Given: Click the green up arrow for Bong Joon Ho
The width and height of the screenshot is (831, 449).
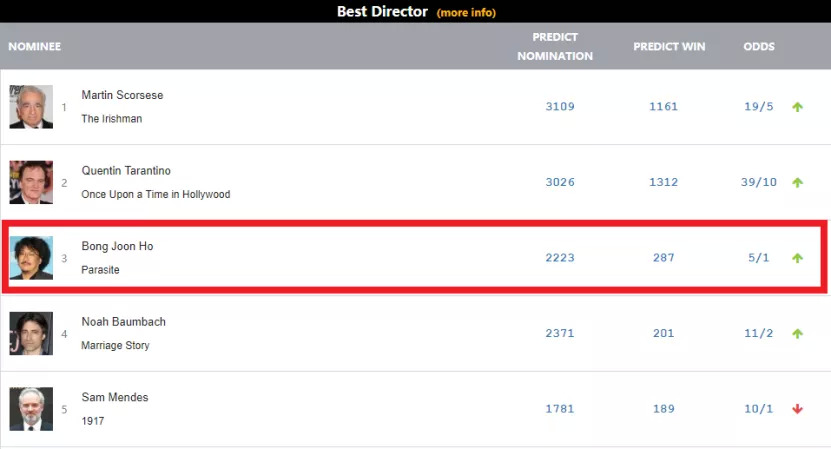Looking at the screenshot, I should point(797,258).
